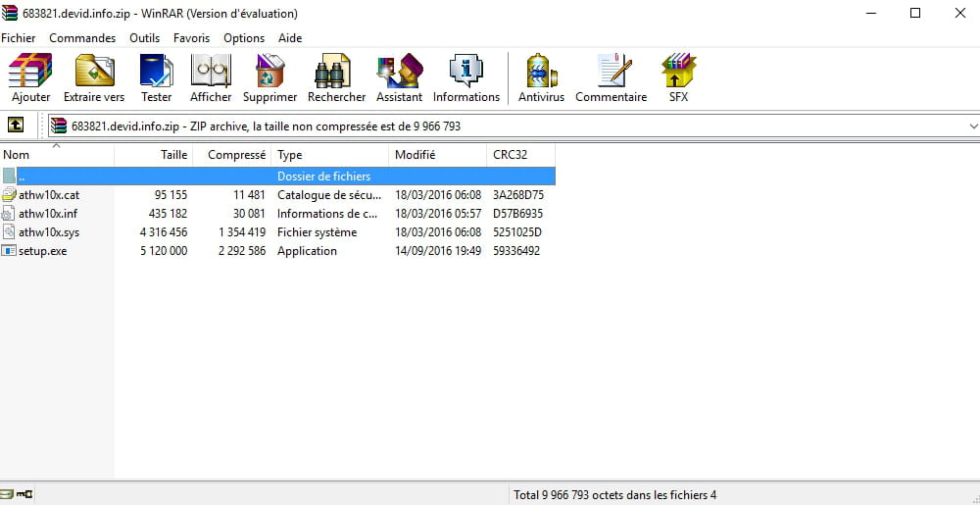The width and height of the screenshot is (980, 505).
Task: Click the athw10x.inf file icon
Action: pyautogui.click(x=9, y=213)
